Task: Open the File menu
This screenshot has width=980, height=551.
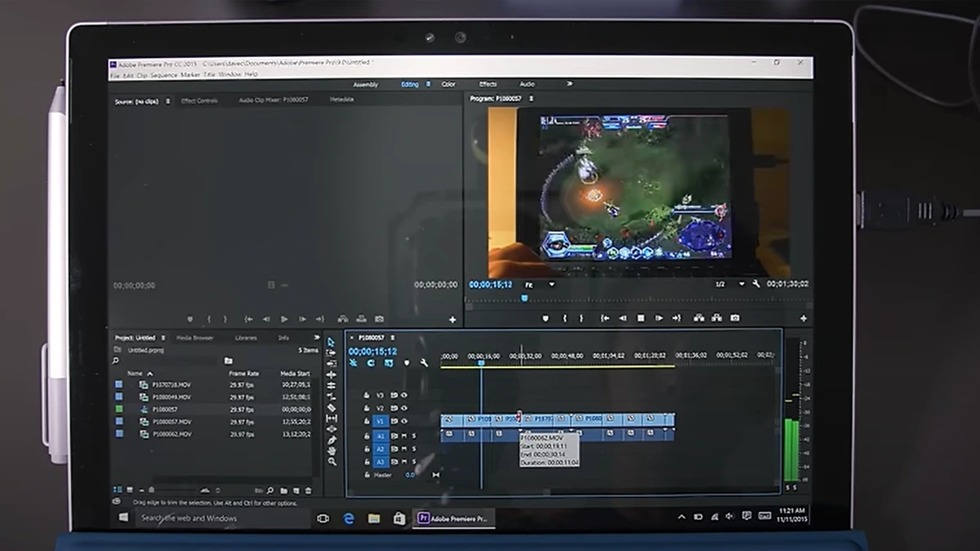Action: coord(115,74)
